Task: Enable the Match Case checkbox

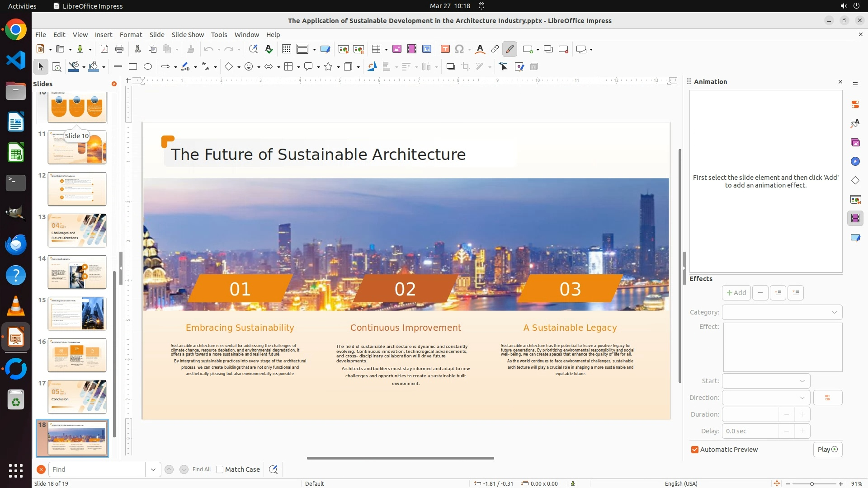Action: [x=220, y=469]
